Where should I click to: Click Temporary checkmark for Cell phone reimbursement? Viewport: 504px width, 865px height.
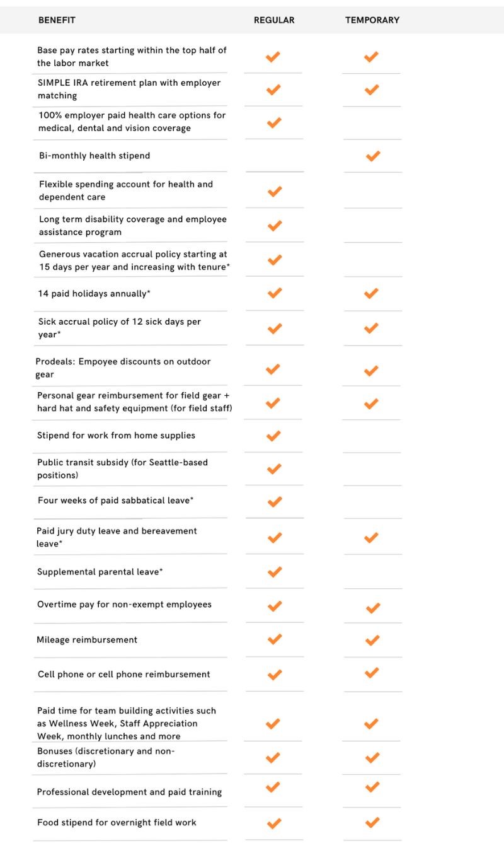click(372, 673)
